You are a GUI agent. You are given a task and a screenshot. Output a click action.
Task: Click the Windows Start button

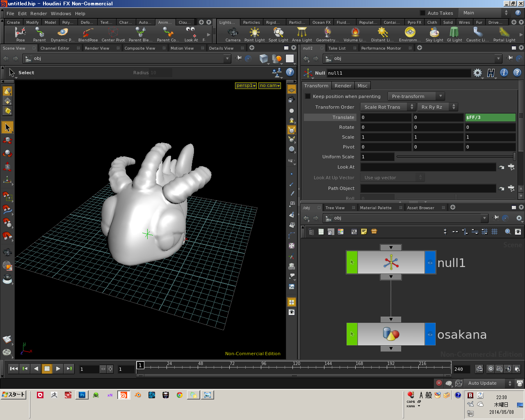click(x=14, y=395)
